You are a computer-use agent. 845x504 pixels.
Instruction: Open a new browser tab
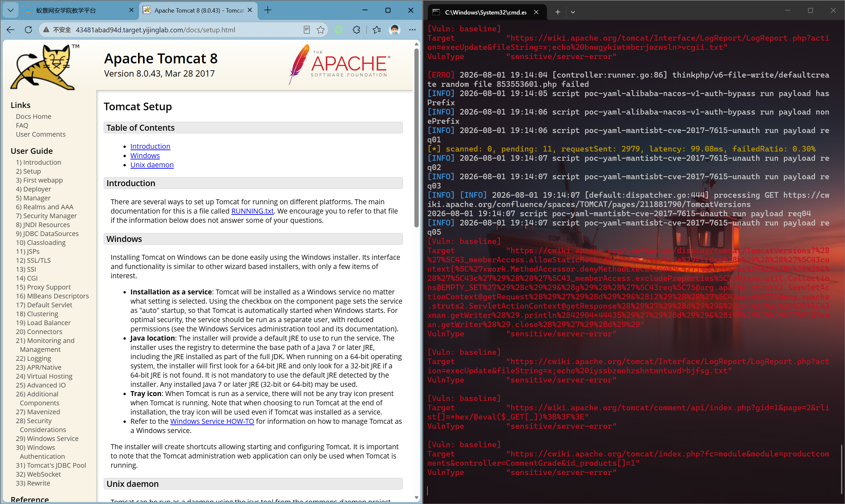coord(268,10)
